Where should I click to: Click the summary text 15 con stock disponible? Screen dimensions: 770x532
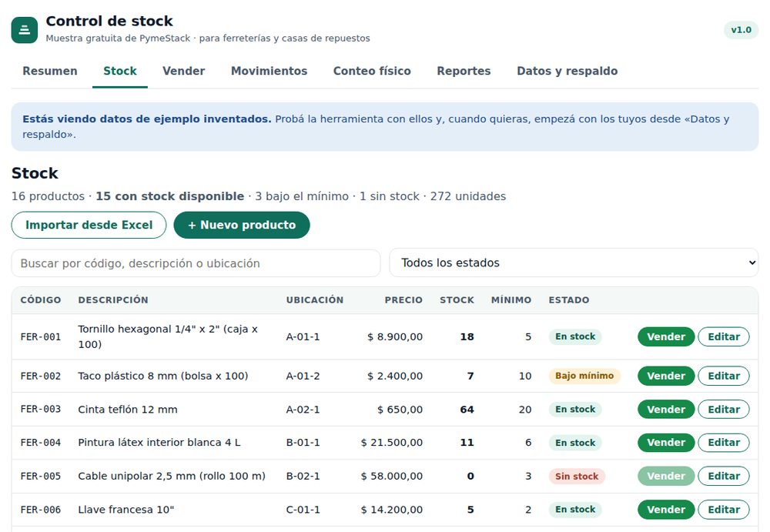[x=170, y=196]
